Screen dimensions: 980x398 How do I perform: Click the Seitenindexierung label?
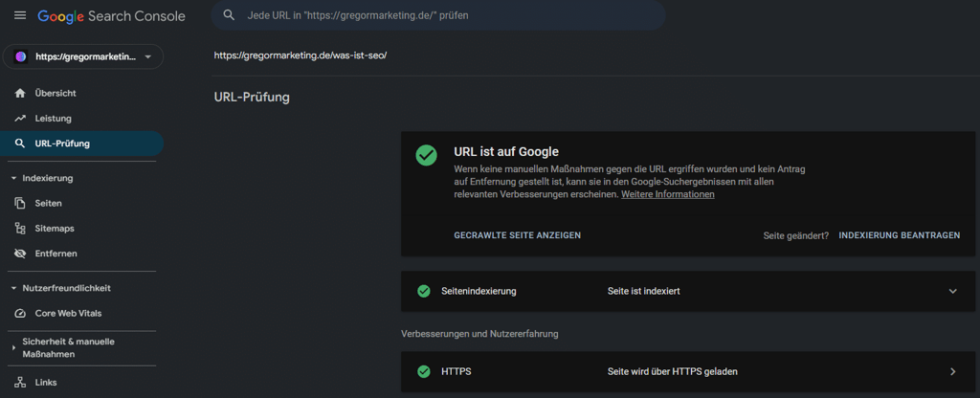pyautogui.click(x=479, y=291)
